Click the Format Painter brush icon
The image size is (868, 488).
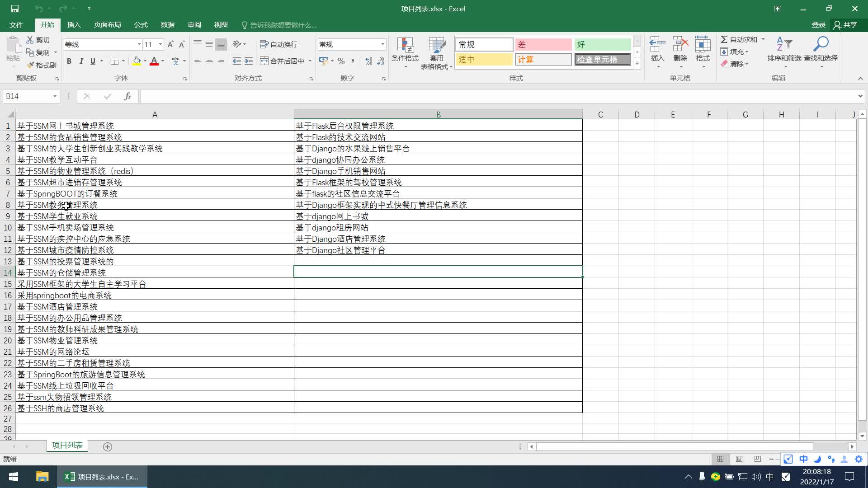pyautogui.click(x=31, y=65)
